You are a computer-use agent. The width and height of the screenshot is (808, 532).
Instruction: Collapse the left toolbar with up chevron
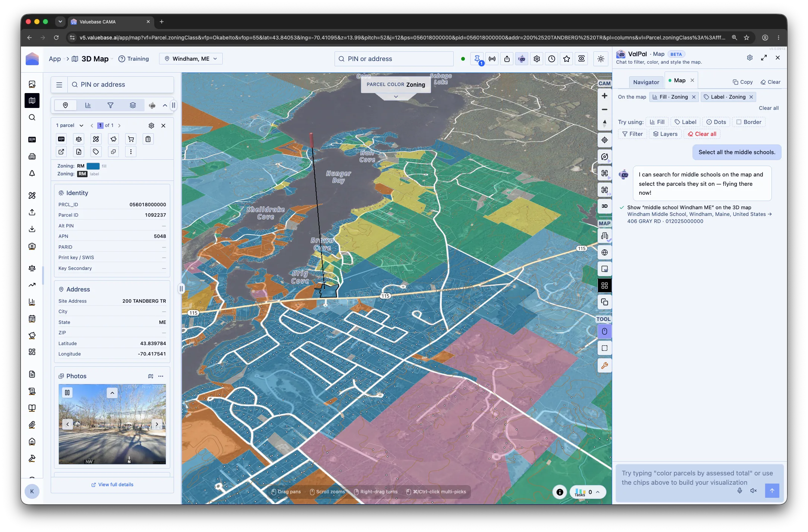(x=165, y=105)
